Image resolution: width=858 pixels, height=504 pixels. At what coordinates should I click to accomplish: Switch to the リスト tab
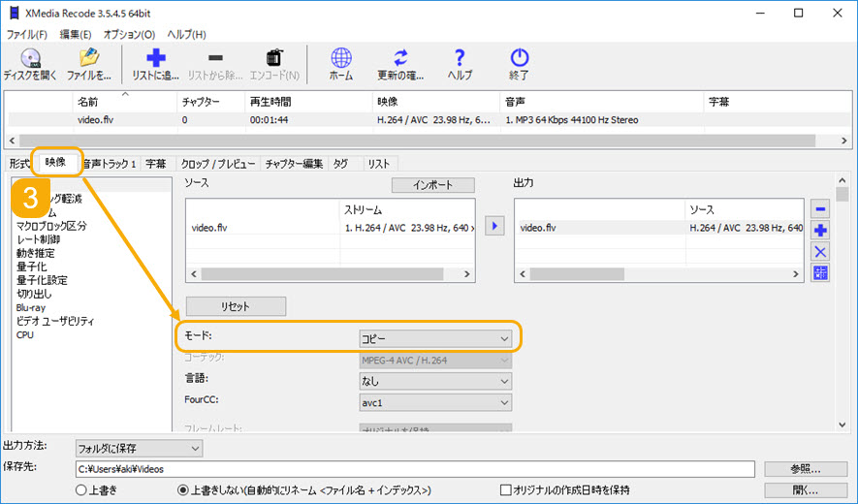click(x=379, y=164)
